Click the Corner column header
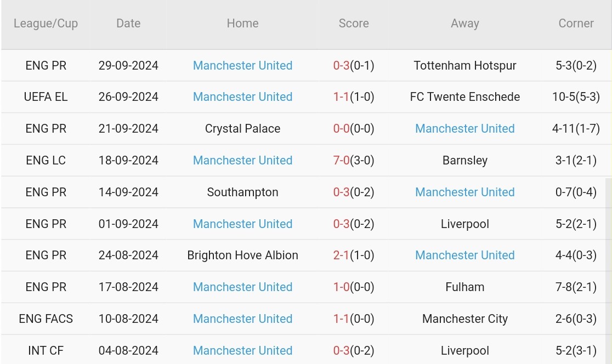 (x=576, y=24)
